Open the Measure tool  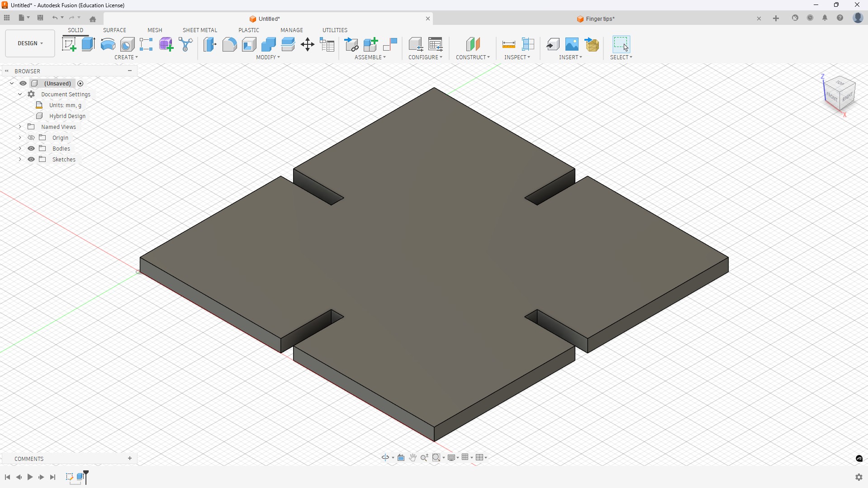coord(508,44)
